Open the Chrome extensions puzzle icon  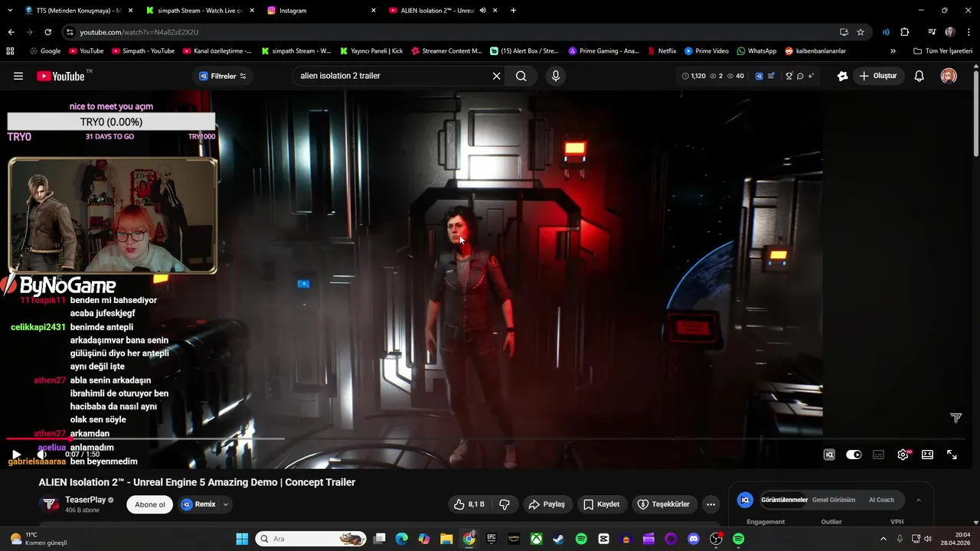point(904,32)
